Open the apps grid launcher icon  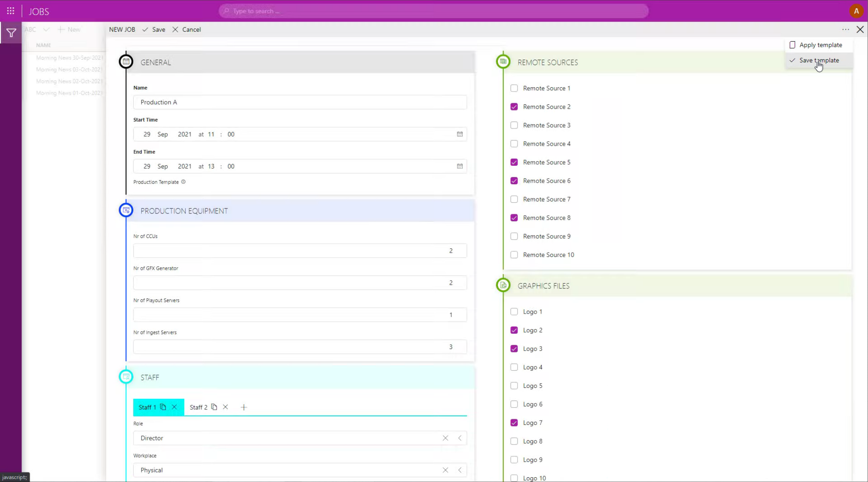(x=11, y=11)
